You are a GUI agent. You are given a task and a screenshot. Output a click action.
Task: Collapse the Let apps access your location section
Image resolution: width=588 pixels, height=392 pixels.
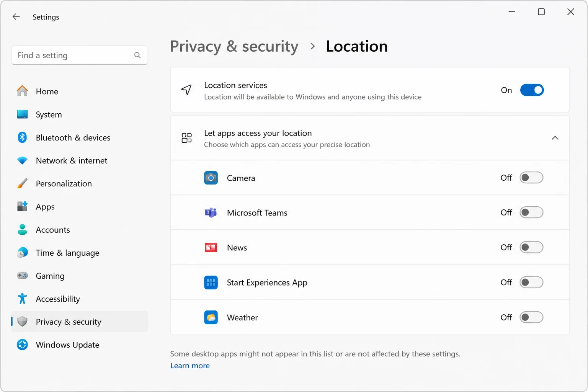tap(555, 138)
